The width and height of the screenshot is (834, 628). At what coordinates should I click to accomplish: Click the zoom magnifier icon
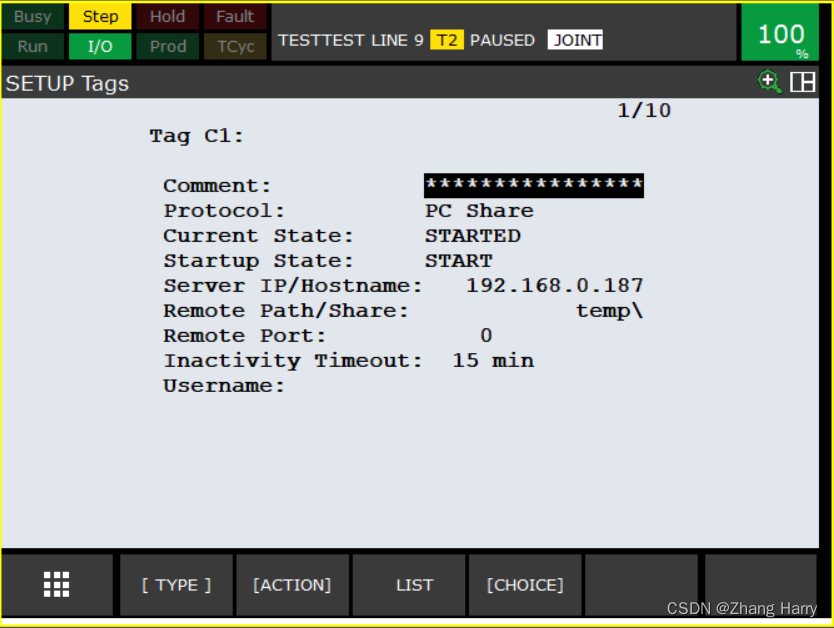(769, 82)
